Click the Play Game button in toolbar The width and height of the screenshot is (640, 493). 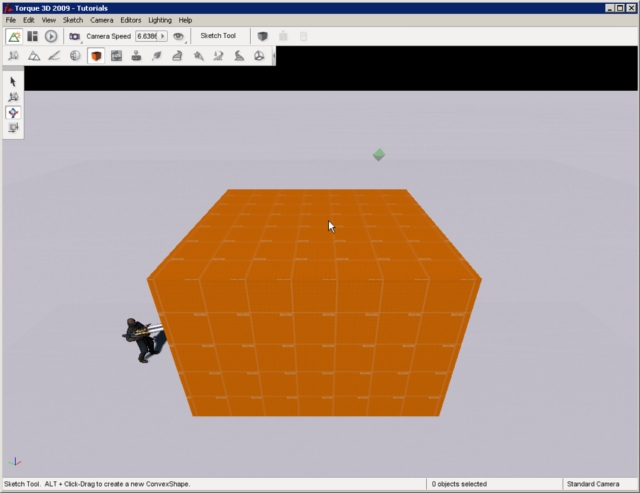(51, 36)
